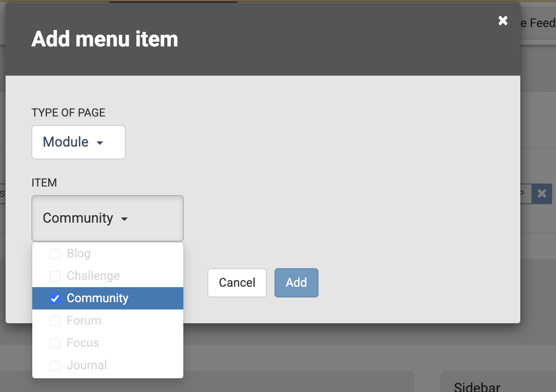This screenshot has height=392, width=556.
Task: Tick the Blog checkbox
Action: coord(55,254)
